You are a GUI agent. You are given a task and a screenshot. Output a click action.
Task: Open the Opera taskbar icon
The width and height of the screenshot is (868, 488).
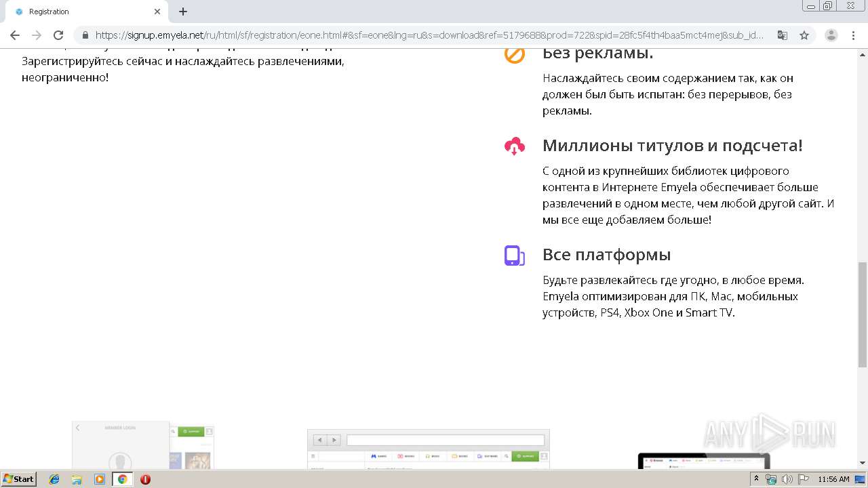tap(145, 479)
